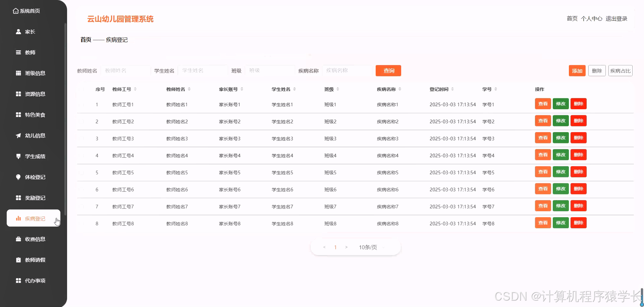Click 退出登录 to log out

pos(616,19)
